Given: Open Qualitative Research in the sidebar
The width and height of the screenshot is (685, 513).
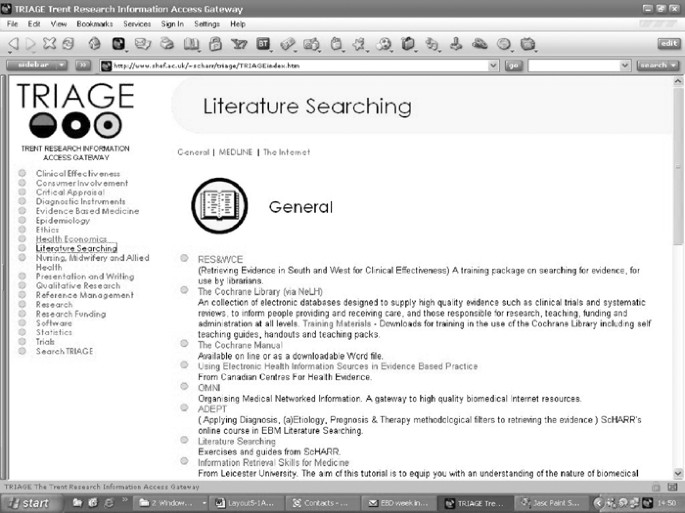Looking at the screenshot, I should coord(78,285).
